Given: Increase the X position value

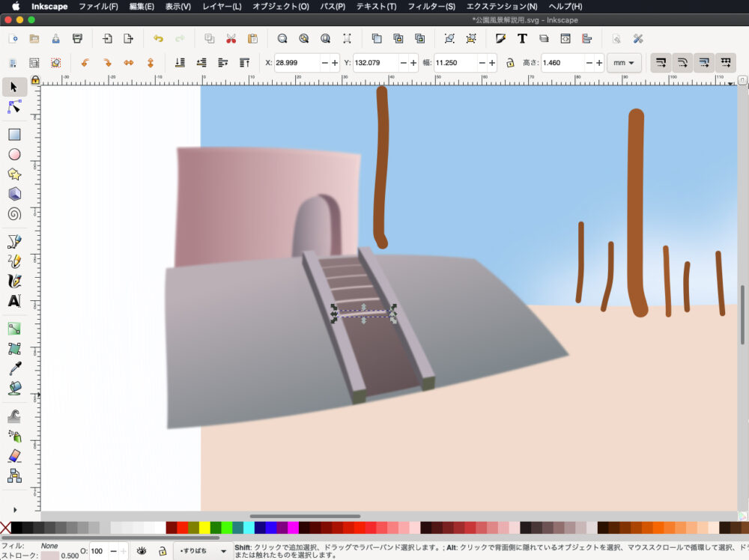Looking at the screenshot, I should (335, 63).
